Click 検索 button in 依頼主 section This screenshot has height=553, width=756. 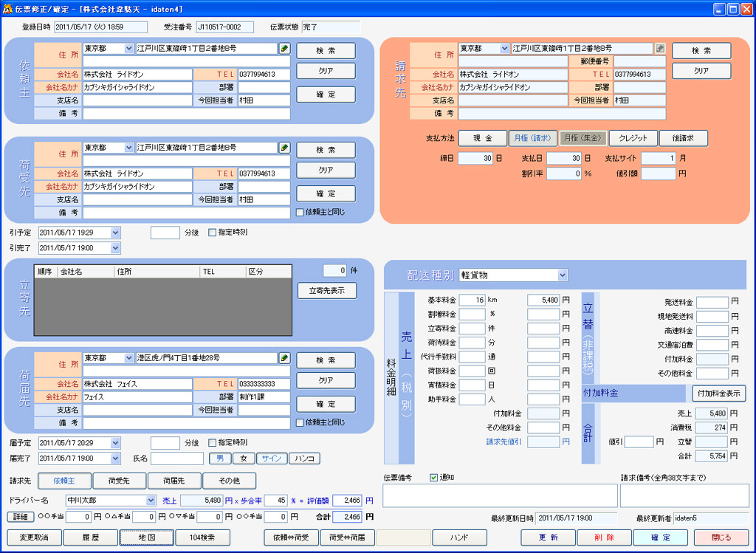pyautogui.click(x=326, y=51)
